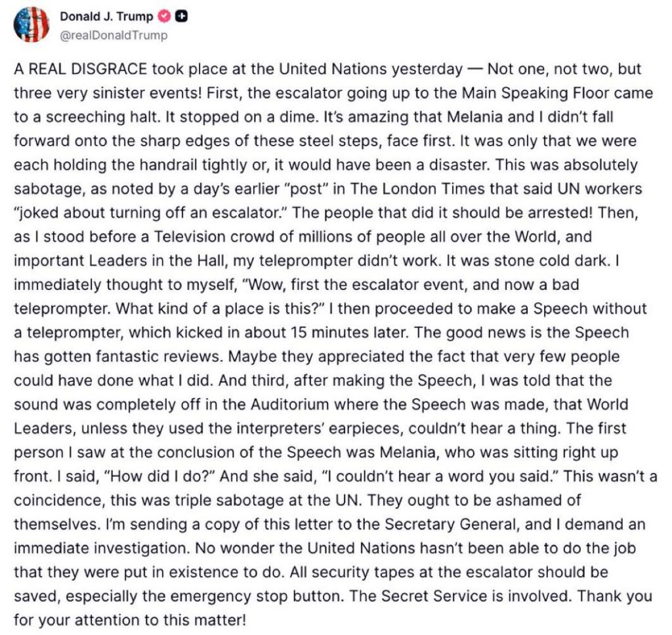Click the pink verified checkmark badge
672x635 pixels.
[x=165, y=17]
